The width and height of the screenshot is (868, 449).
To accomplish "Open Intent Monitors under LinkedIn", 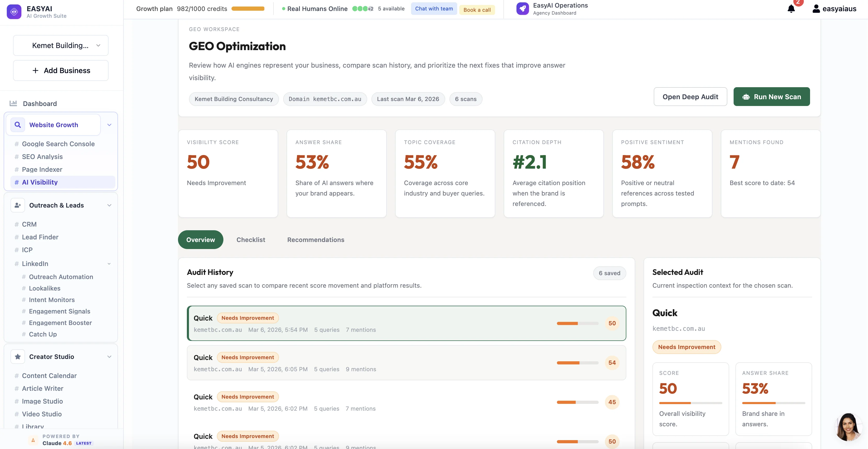I will pyautogui.click(x=52, y=300).
